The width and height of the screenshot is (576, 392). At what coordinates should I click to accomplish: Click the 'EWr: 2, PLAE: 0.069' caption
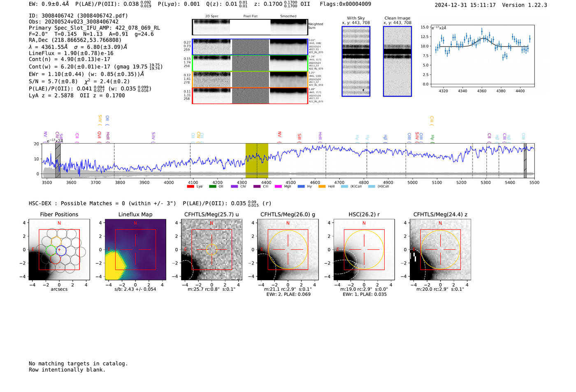click(288, 295)
